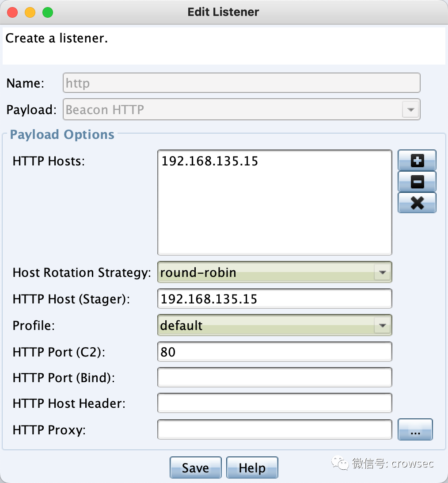Click the green zoom window button
This screenshot has width=448, height=483.
(x=48, y=12)
